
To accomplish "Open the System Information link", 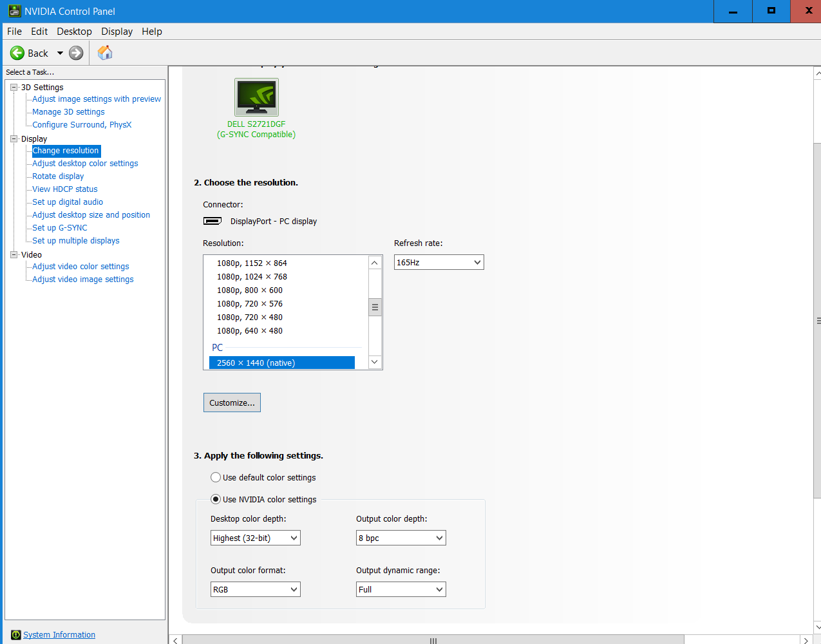I will 59,635.
